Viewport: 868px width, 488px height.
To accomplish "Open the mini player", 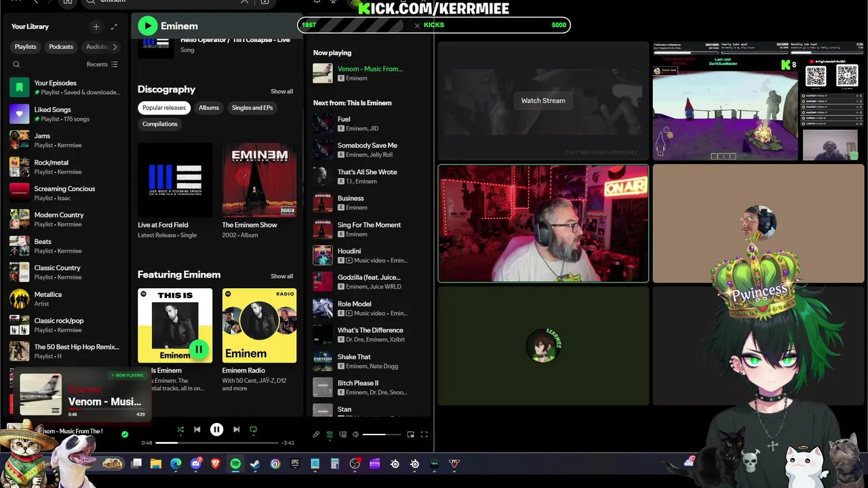I will pyautogui.click(x=410, y=434).
